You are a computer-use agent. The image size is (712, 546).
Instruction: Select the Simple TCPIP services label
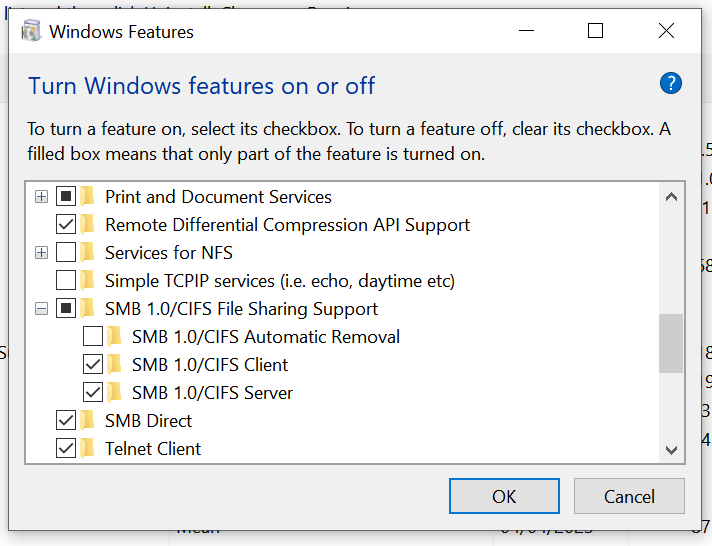pyautogui.click(x=280, y=281)
